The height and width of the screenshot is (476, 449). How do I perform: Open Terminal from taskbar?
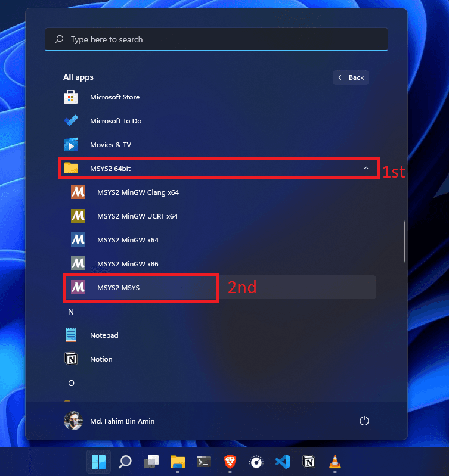tap(203, 462)
